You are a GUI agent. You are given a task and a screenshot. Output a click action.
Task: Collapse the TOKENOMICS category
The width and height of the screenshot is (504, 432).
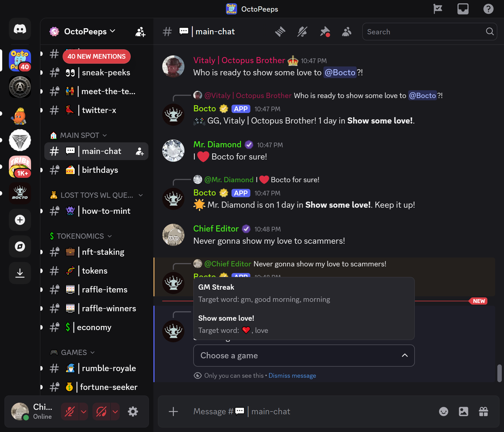pyautogui.click(x=81, y=236)
